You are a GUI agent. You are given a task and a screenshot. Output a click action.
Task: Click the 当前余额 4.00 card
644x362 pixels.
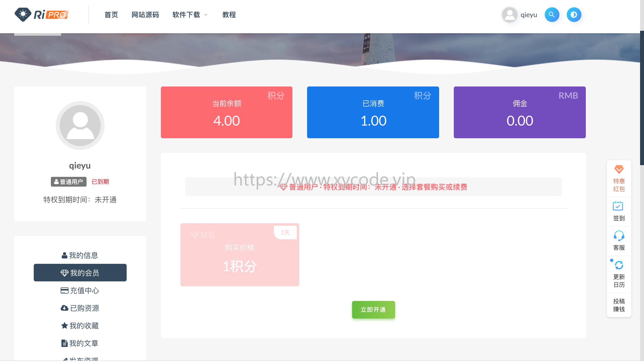click(x=226, y=112)
